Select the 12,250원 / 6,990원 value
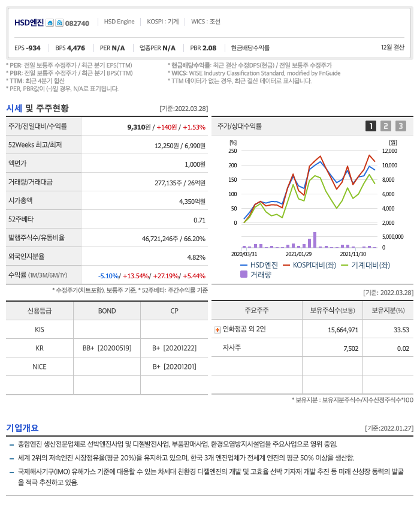 tap(180, 146)
